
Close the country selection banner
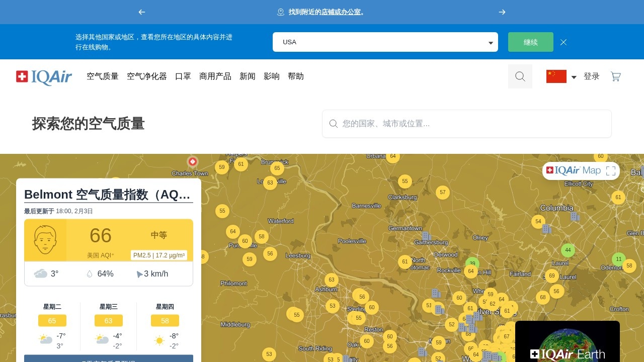pos(563,42)
